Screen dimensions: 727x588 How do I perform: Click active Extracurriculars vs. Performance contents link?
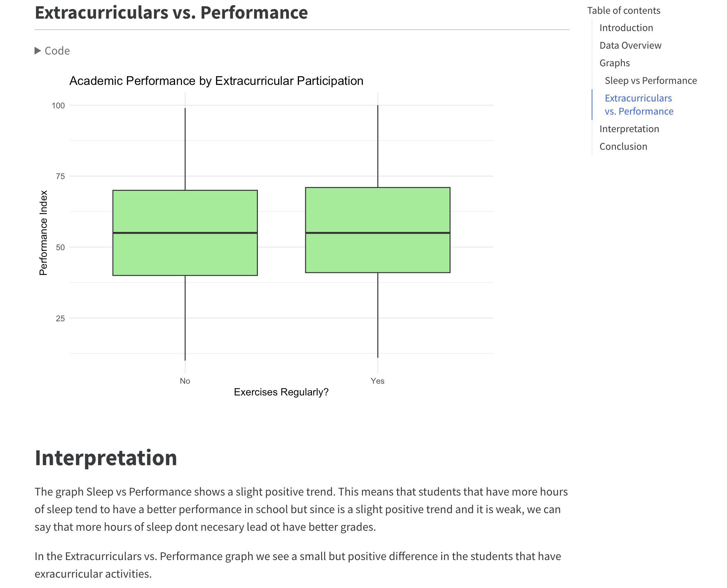coord(638,105)
